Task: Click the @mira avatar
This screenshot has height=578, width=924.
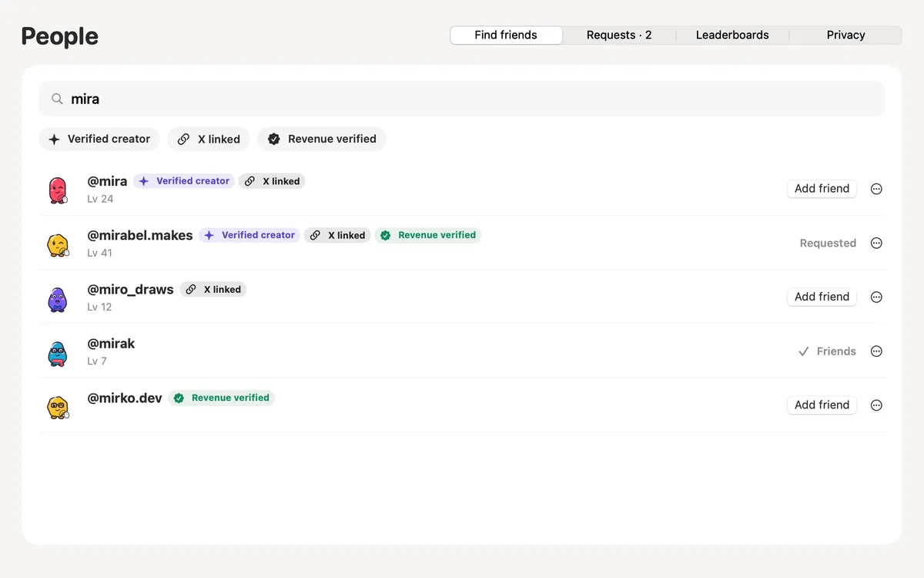Action: [58, 190]
